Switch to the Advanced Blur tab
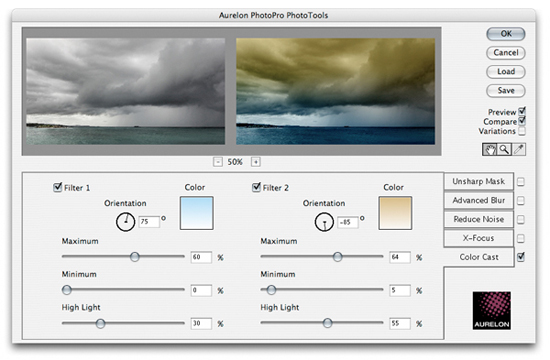 pos(478,200)
